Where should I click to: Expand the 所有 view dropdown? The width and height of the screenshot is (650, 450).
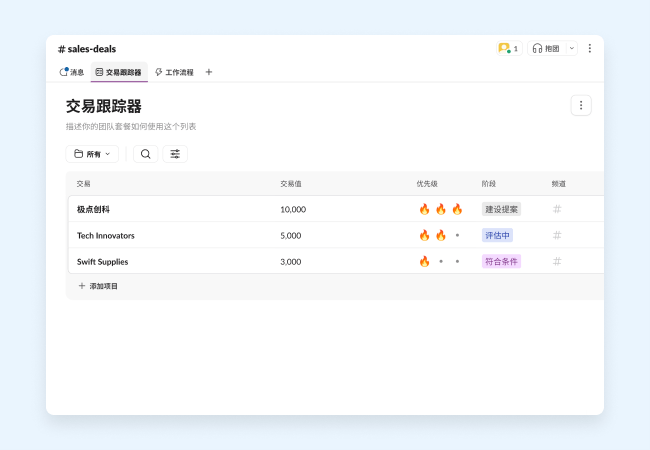(92, 154)
